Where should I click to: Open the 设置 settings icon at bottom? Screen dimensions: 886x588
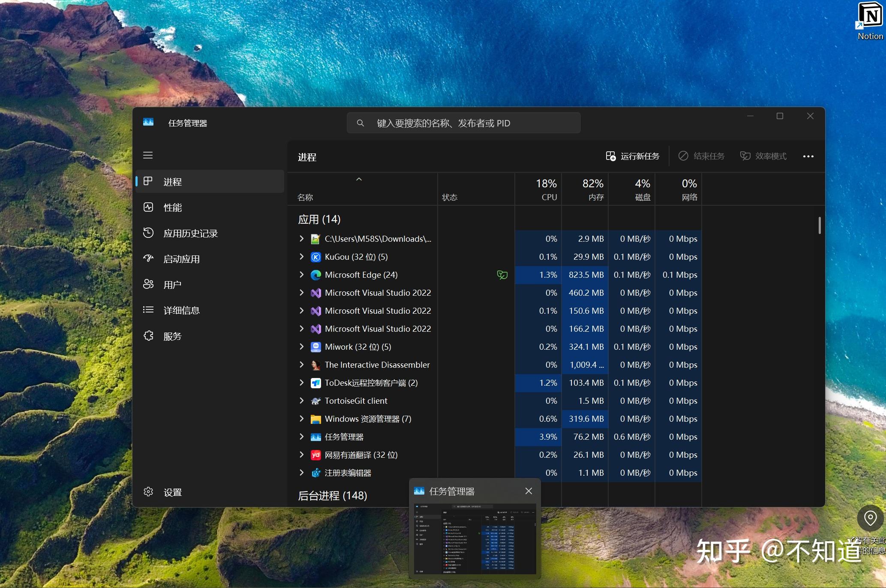click(x=148, y=492)
